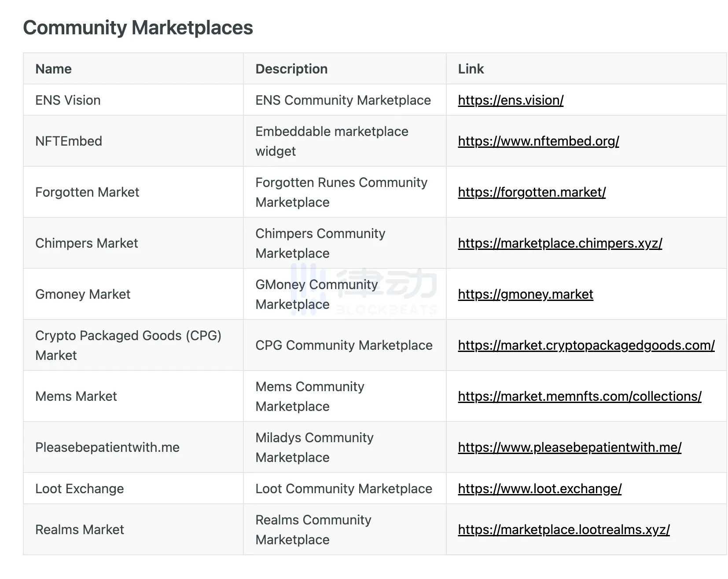Visit the market.memnfts.com collections link
The image size is (728, 579).
click(579, 396)
